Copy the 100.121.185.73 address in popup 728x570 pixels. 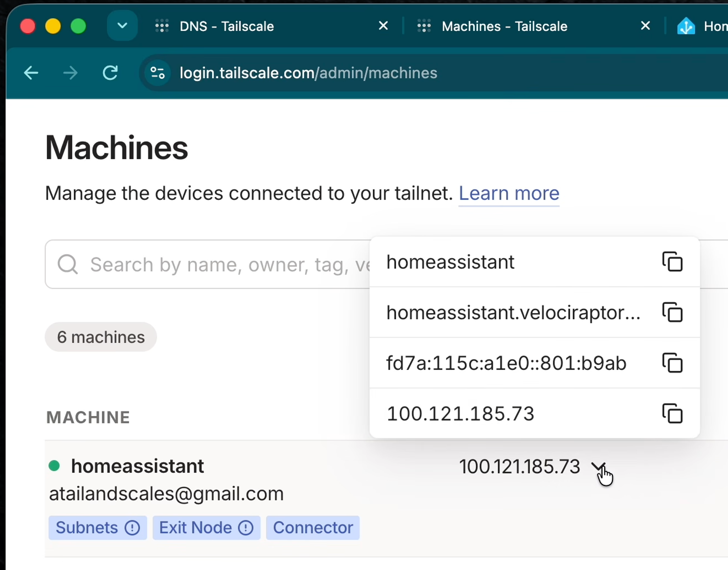(x=672, y=414)
